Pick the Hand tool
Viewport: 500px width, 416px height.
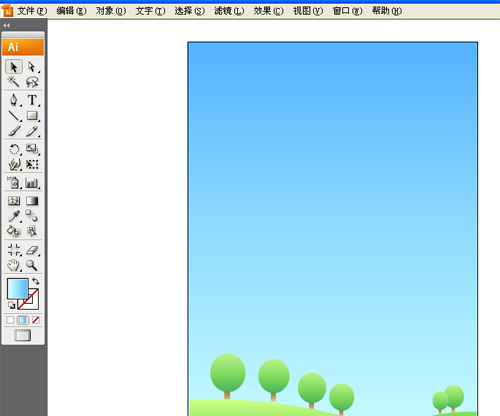[x=14, y=265]
